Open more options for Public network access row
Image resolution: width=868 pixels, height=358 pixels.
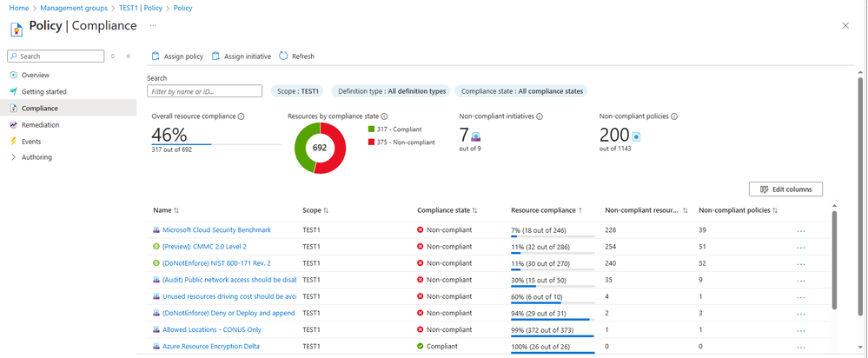(x=801, y=281)
